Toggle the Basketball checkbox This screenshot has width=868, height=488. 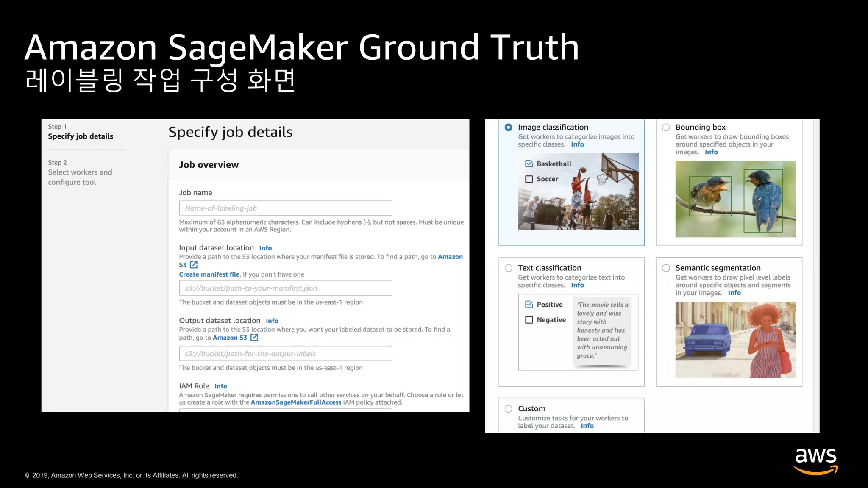(529, 164)
